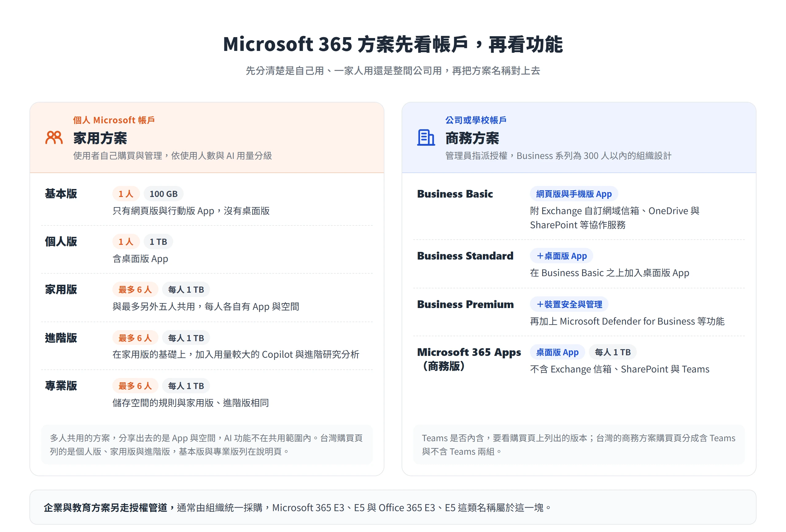Click the ＋桌面版 App badge
The height and width of the screenshot is (532, 786).
click(x=562, y=256)
